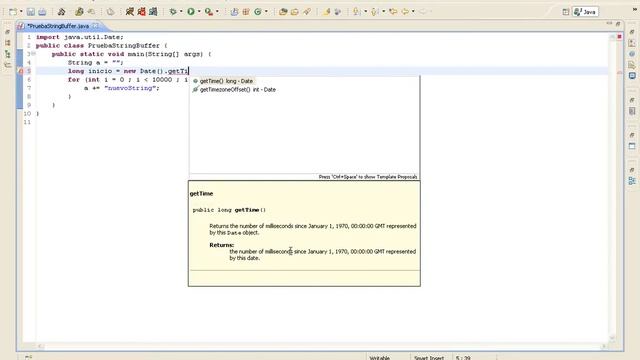The image size is (640, 360).
Task: Open the External Tools dropdown arrow
Action: click(217, 12)
